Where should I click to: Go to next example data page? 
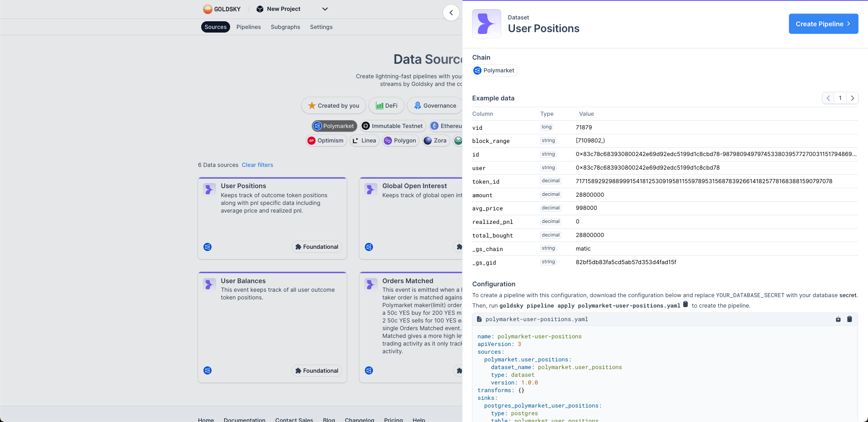852,98
